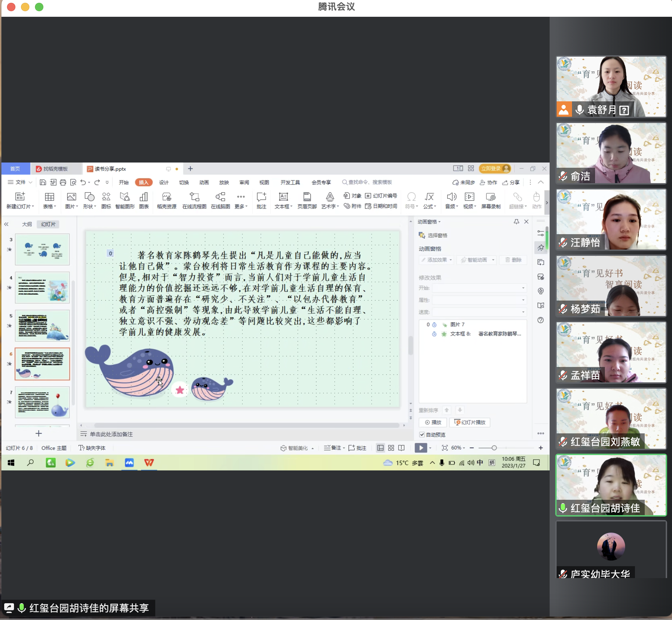
Task: Insert a 文本框 text box
Action: point(283,200)
